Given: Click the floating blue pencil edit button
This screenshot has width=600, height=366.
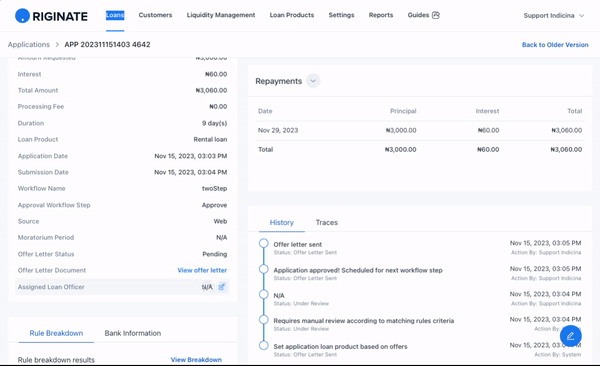Looking at the screenshot, I should coord(571,336).
